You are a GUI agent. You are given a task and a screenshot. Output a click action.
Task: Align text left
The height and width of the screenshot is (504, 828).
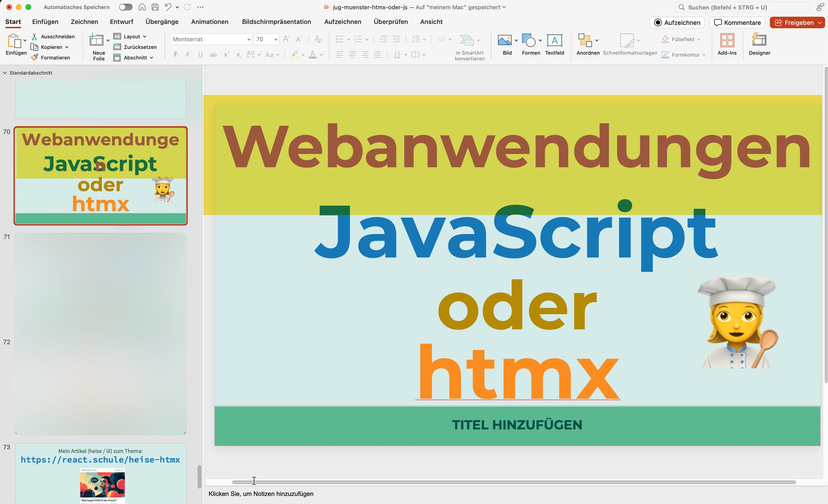tap(340, 55)
